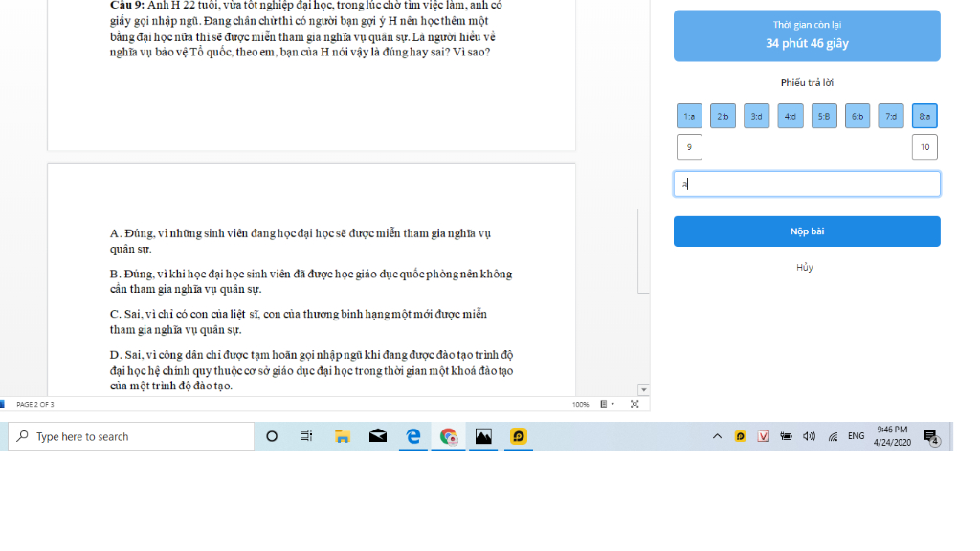Select answer D text about tạm hoãn gọi nhập ngũ
This screenshot has height=551, width=980.
[312, 370]
